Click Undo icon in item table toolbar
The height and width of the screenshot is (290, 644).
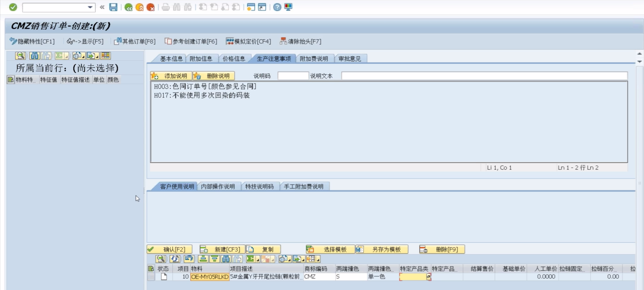point(189,259)
